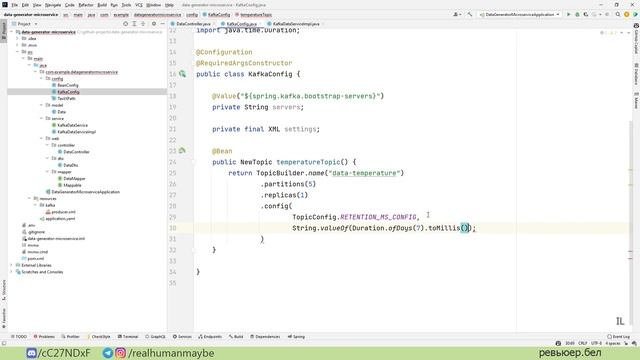Open the Navigate menu
Viewport: 640px width, 360px height.
coord(53,5)
